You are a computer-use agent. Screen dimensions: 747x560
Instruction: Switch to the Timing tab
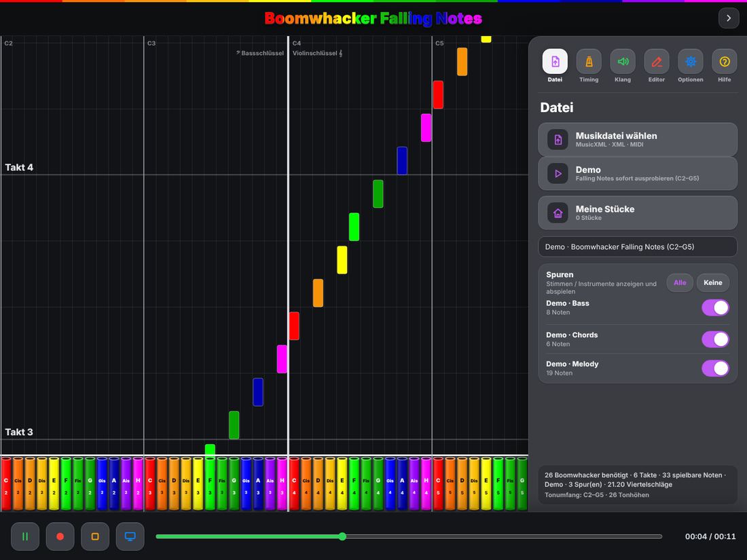pos(589,66)
